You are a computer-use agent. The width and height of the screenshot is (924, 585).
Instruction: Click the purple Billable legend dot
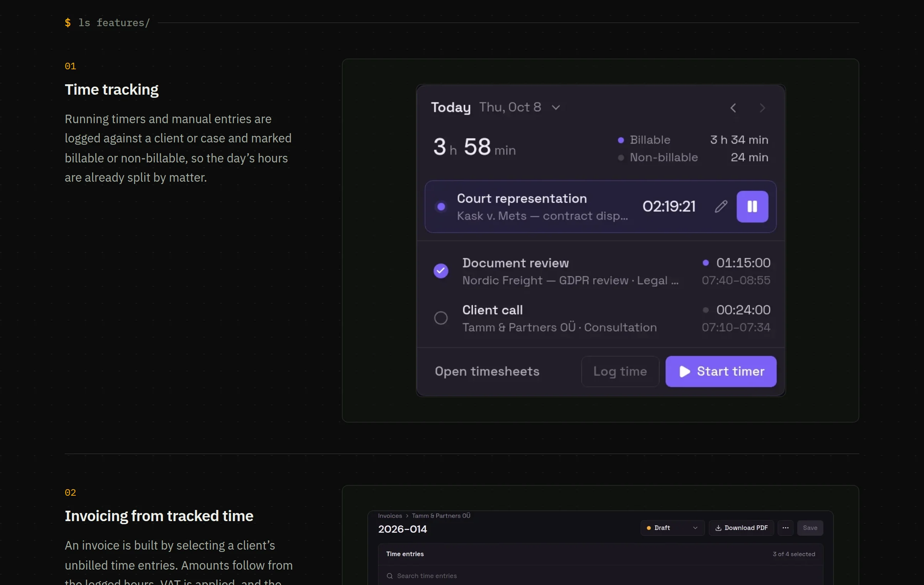621,140
